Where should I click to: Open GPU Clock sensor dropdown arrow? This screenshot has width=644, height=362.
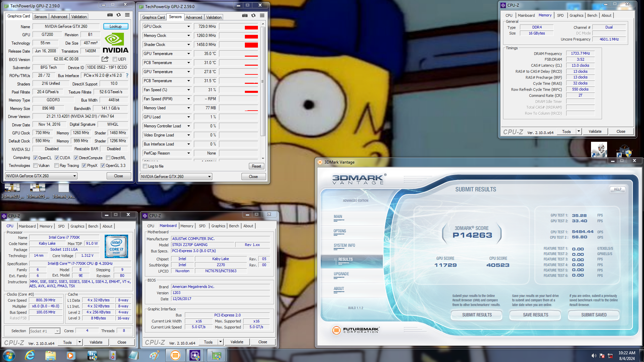tap(189, 26)
